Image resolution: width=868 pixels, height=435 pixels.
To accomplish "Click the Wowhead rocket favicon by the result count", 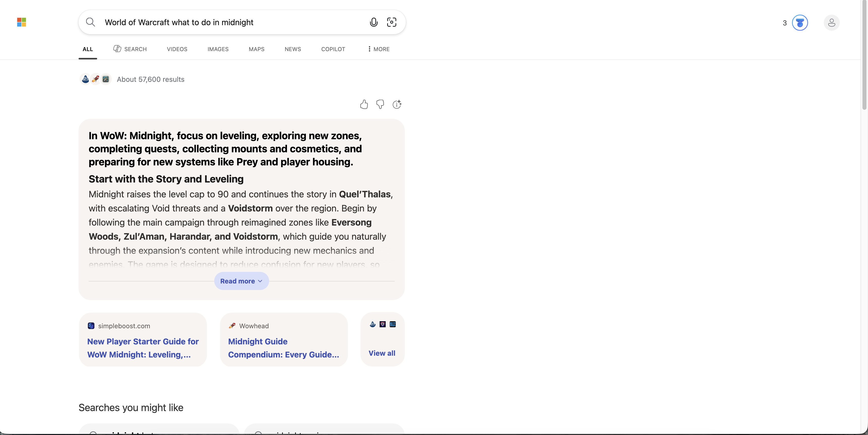I will pyautogui.click(x=95, y=79).
